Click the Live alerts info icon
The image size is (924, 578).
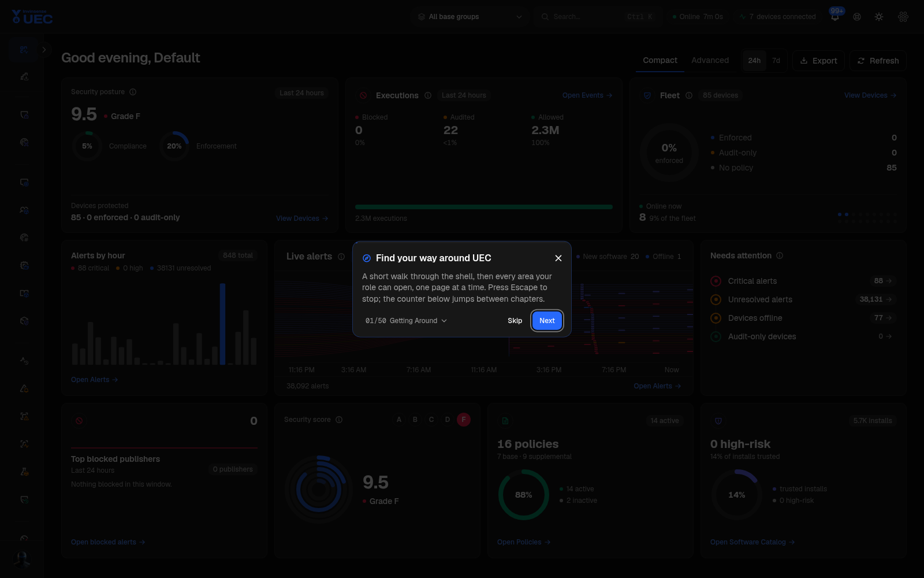341,257
